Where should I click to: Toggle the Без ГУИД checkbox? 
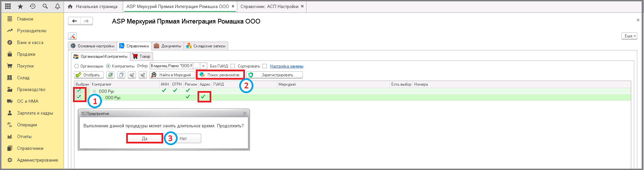232,66
